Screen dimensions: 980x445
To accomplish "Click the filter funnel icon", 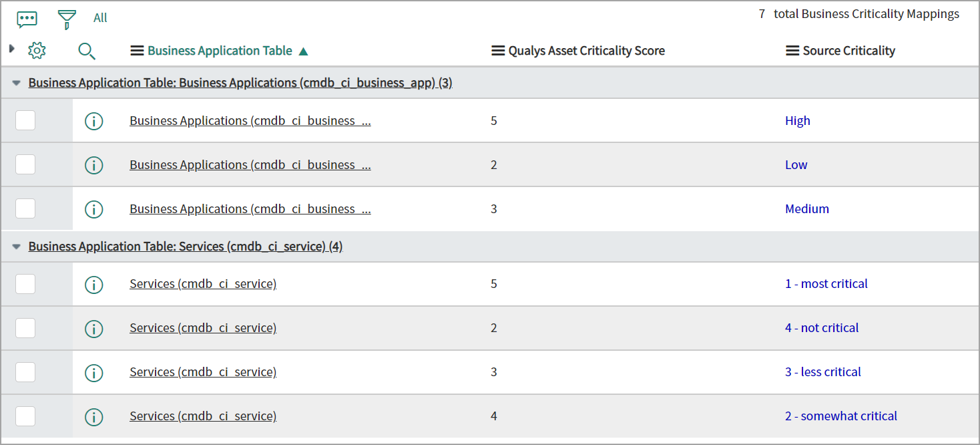I will coord(67,19).
